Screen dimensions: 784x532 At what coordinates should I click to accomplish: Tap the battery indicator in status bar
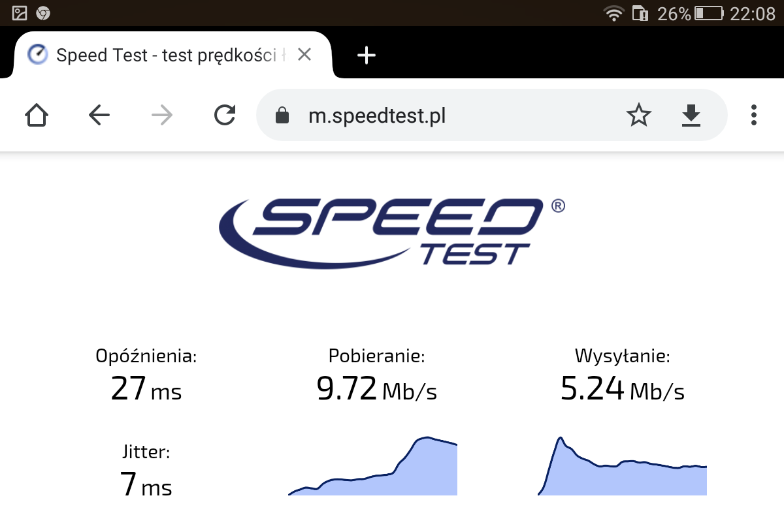pyautogui.click(x=709, y=13)
